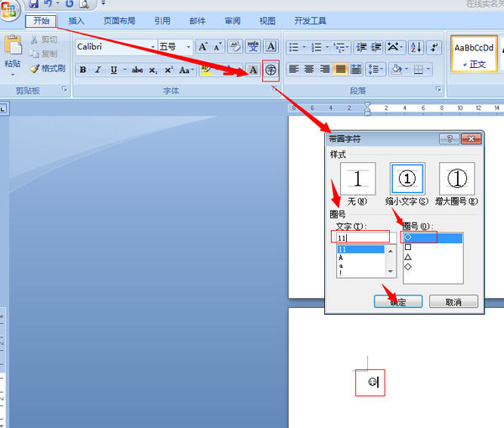Toggle italic formatting

(98, 70)
